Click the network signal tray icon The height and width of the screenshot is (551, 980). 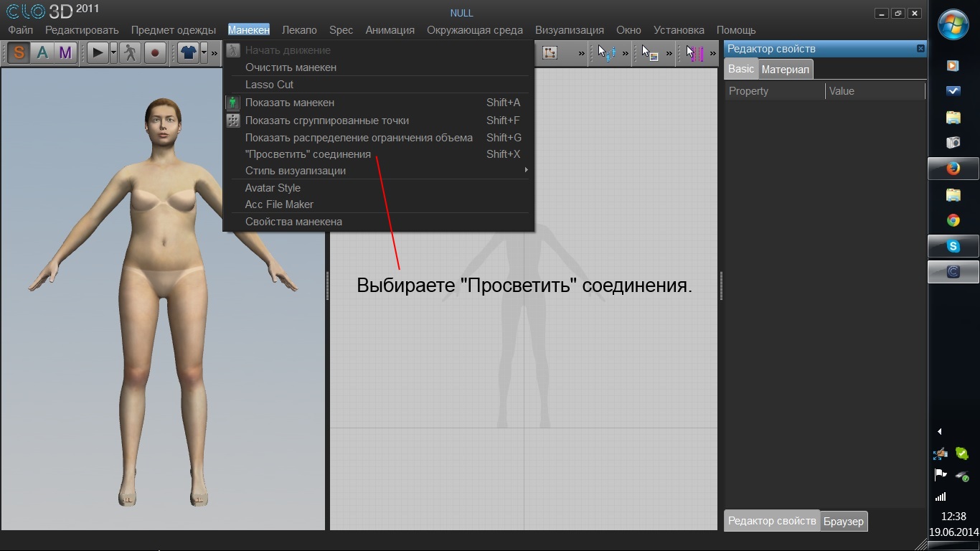[x=940, y=496]
